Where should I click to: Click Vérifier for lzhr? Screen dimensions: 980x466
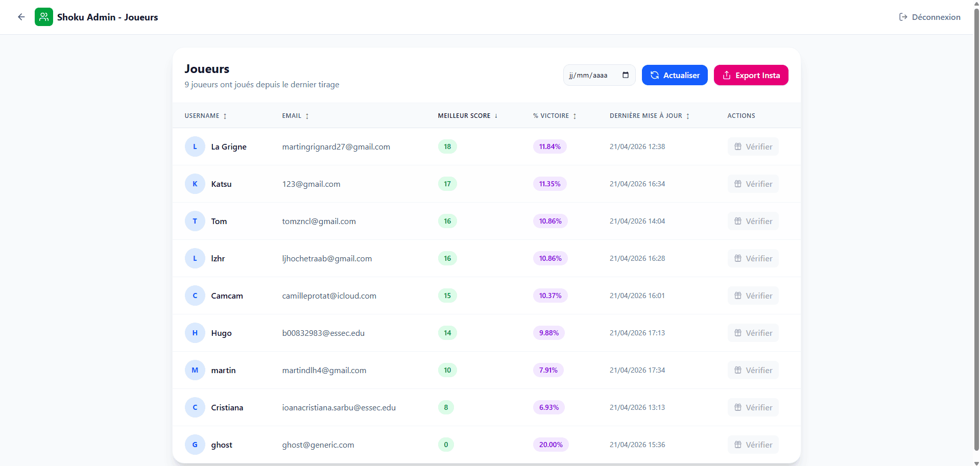point(753,258)
